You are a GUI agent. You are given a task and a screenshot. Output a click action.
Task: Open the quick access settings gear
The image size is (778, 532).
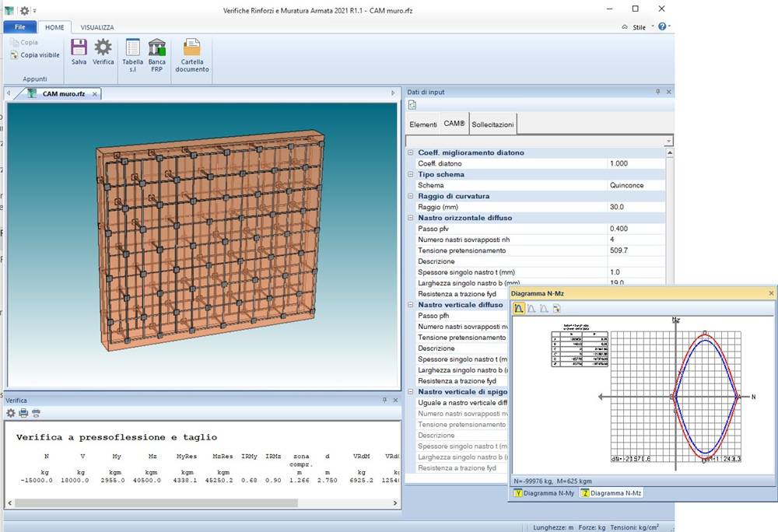[x=24, y=10]
